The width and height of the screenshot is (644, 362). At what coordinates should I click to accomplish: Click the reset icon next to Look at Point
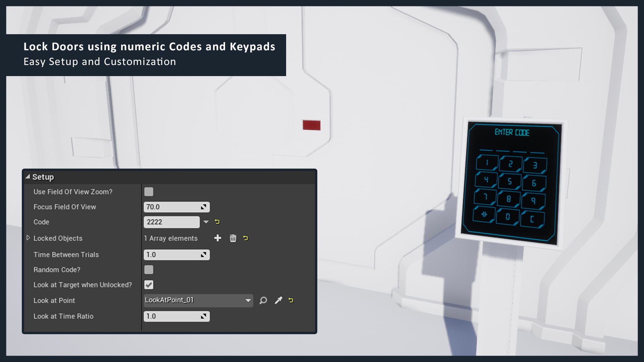pyautogui.click(x=291, y=301)
